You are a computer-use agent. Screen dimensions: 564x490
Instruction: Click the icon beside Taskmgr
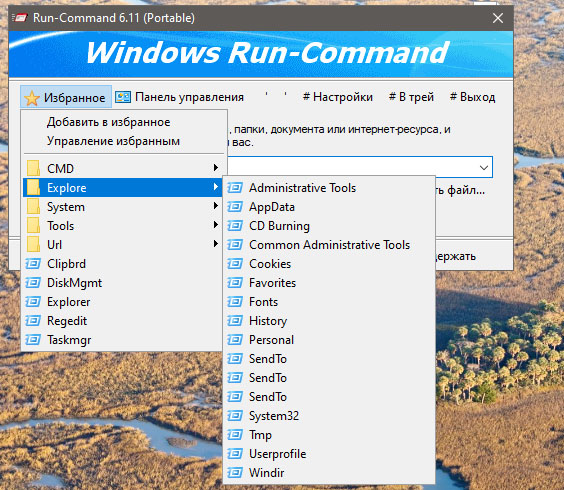click(33, 340)
